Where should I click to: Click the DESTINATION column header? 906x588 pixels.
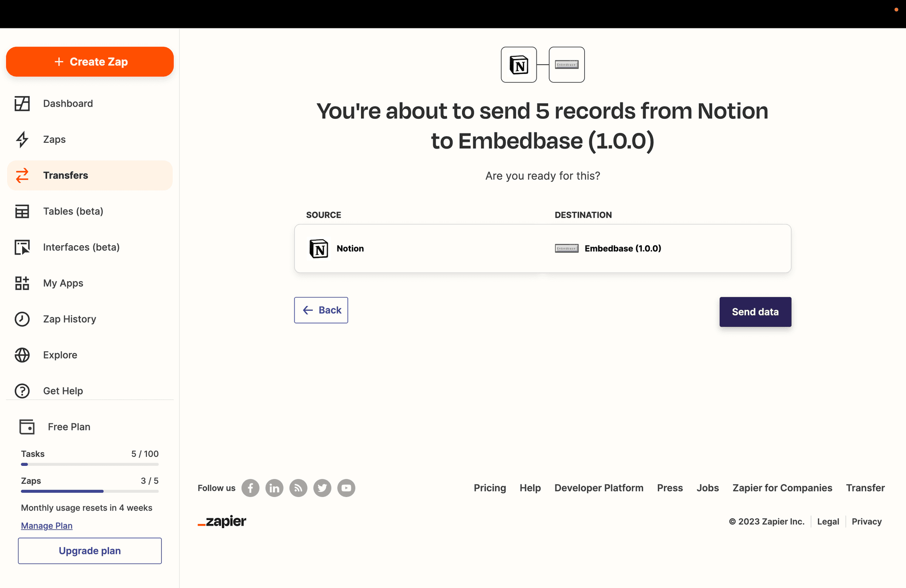point(583,215)
